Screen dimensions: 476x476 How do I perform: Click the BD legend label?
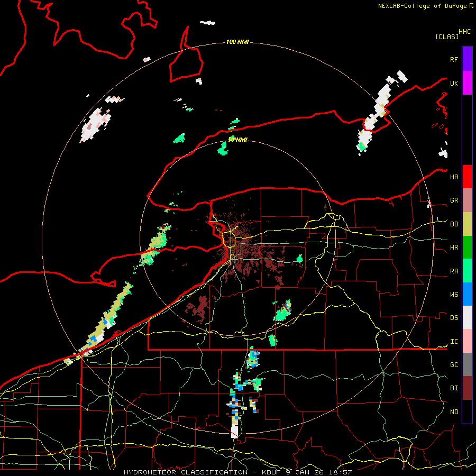click(x=454, y=224)
